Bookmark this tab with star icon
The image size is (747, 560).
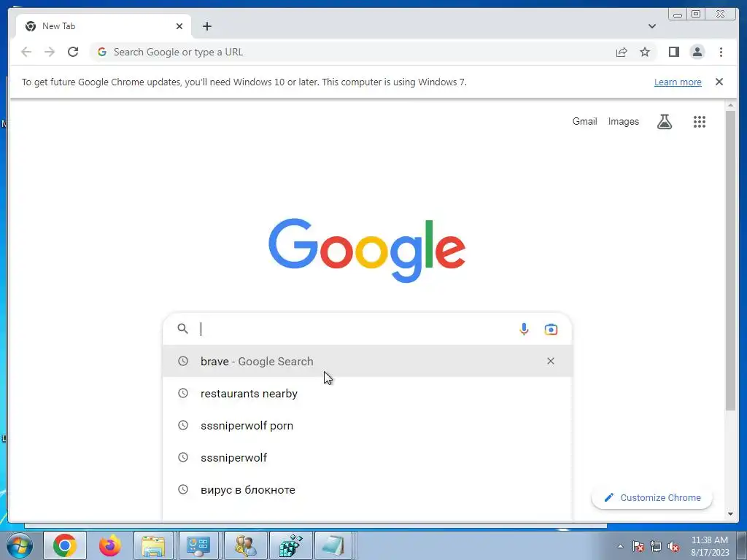(645, 52)
